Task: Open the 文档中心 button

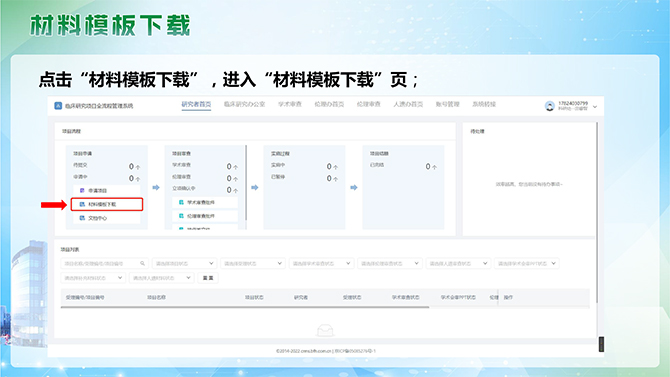Action: [107, 218]
